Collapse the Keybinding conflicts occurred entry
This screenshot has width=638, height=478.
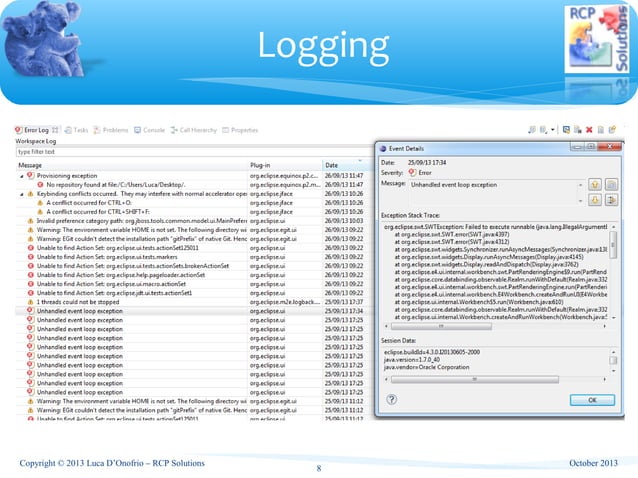(22, 194)
